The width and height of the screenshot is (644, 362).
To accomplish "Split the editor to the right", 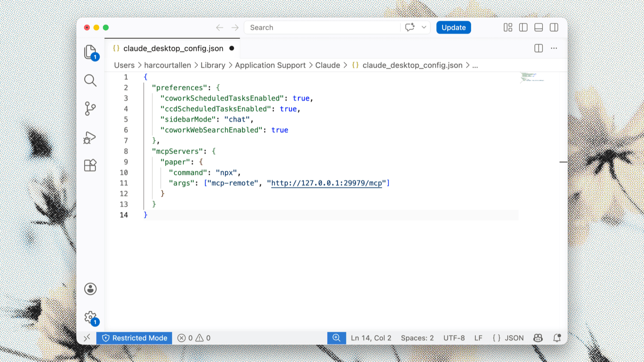I will [x=539, y=49].
